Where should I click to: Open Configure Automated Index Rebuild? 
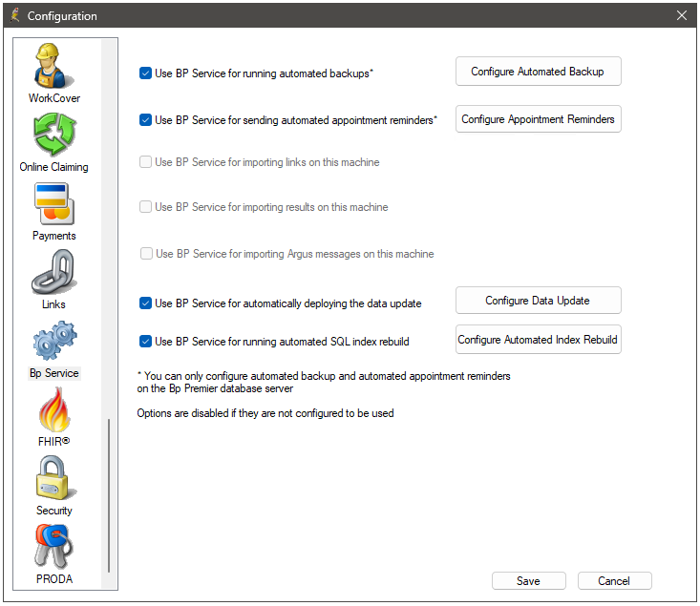(x=538, y=339)
